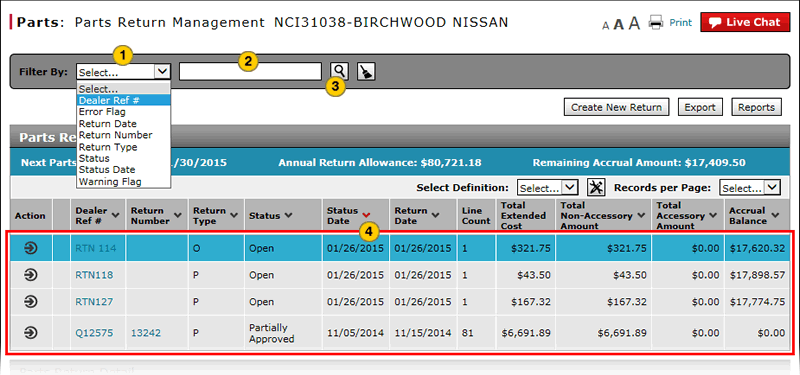Click the action arrow icon for RTN118
The image size is (800, 375).
point(31,275)
